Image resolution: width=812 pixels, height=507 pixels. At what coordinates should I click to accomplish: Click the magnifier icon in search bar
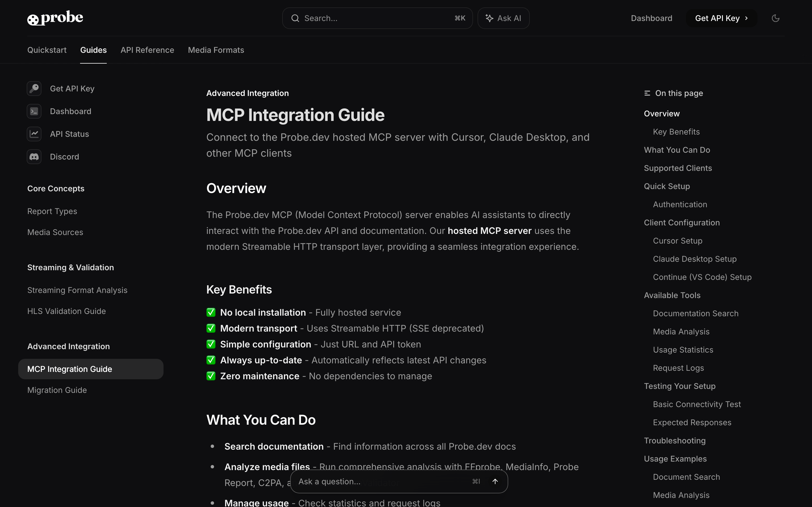pos(295,18)
